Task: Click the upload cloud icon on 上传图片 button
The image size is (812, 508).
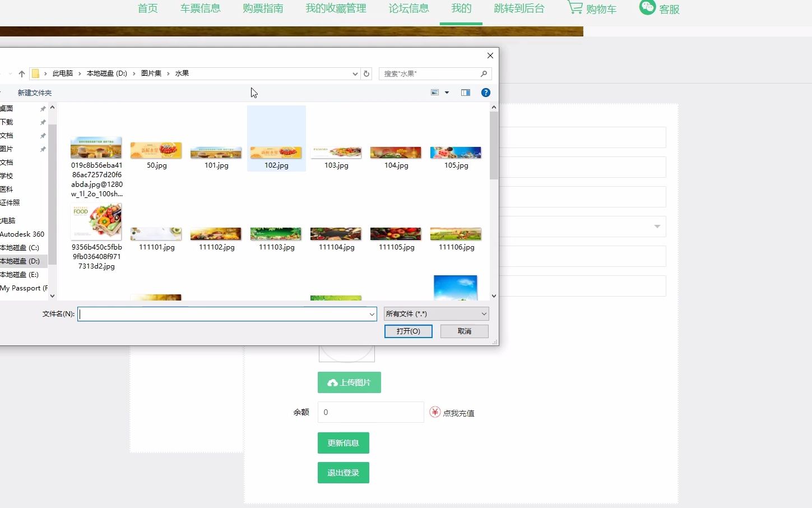Action: pyautogui.click(x=332, y=382)
